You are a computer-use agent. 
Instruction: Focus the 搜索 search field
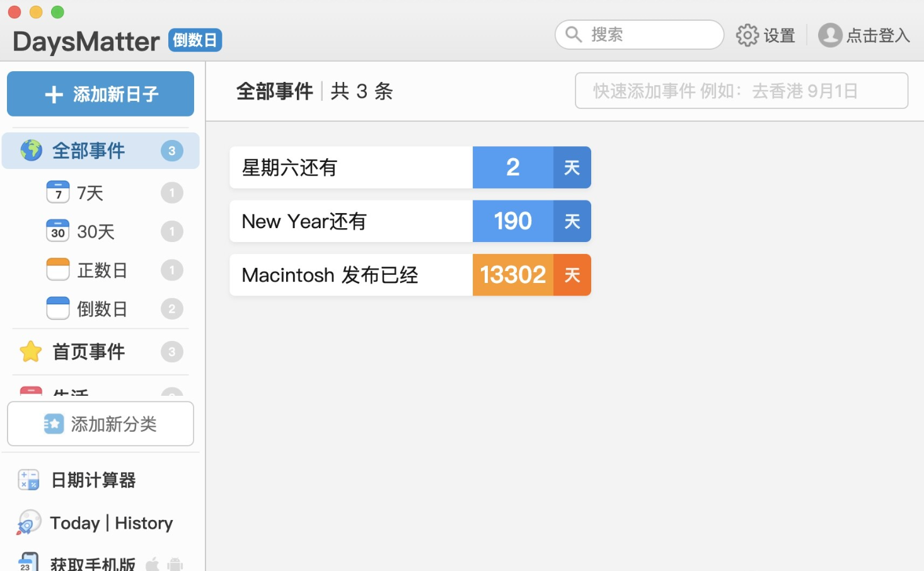(x=639, y=34)
